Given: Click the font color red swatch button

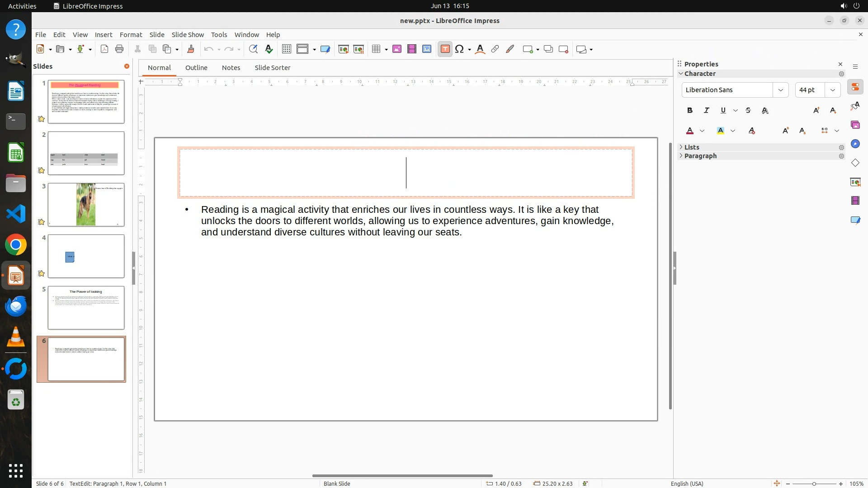Looking at the screenshot, I should [x=690, y=131].
